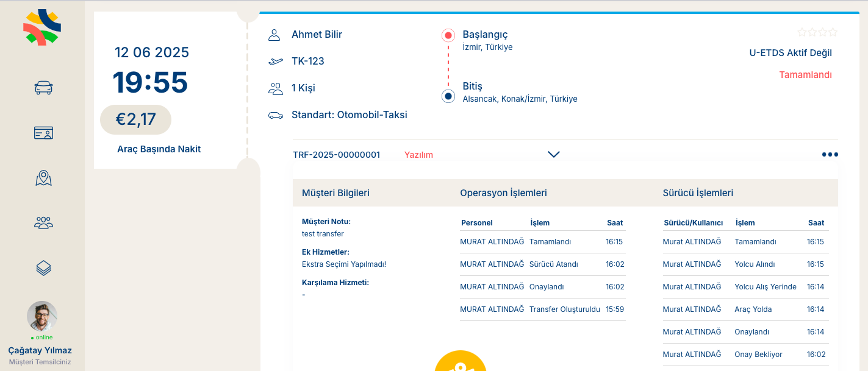Click the company logo at top left
Viewport: 868px width, 371px height.
coord(42,27)
